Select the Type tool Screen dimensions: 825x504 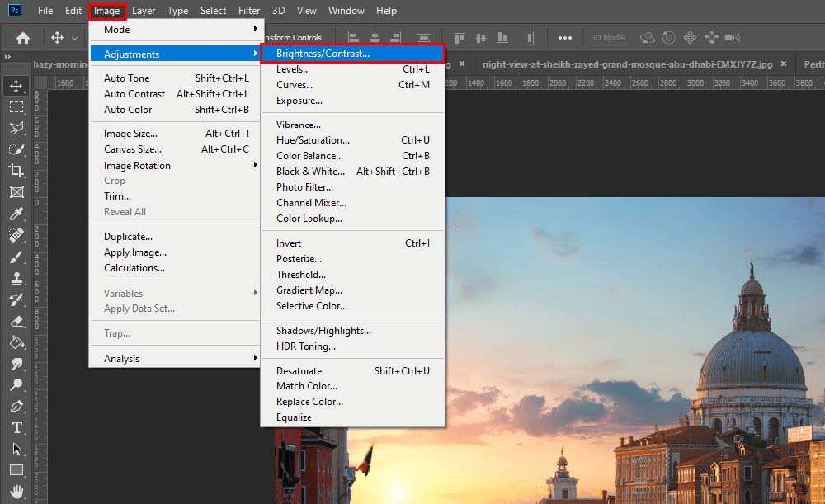[x=17, y=428]
